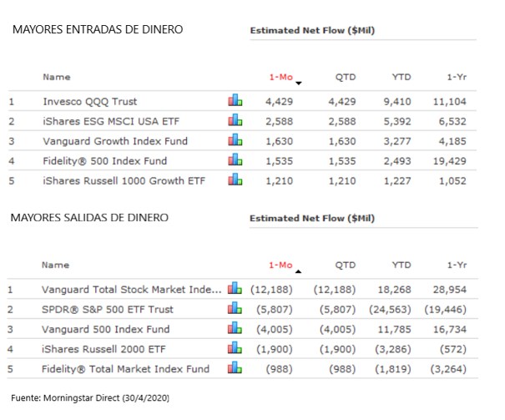The height and width of the screenshot is (420, 505).
Task: Sort outflows table by 1-Yr column
Action: point(456,265)
